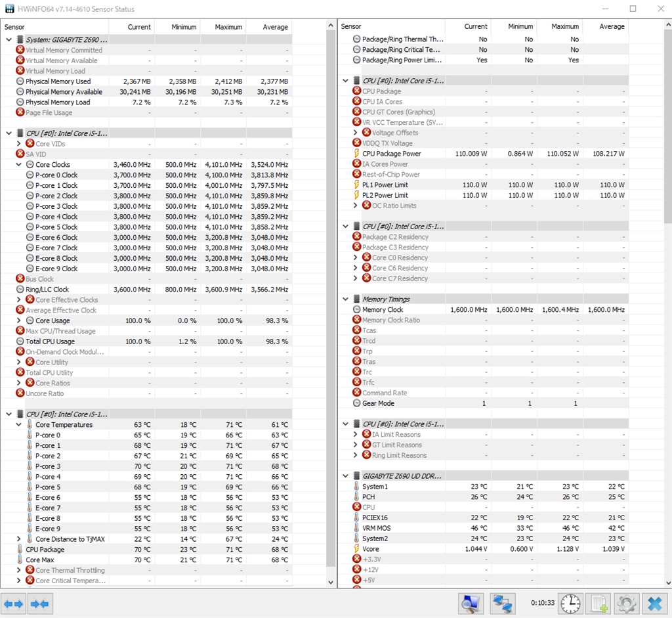Click the 0:10:33 elapsed time readout
This screenshot has height=618, width=672.
click(x=543, y=603)
